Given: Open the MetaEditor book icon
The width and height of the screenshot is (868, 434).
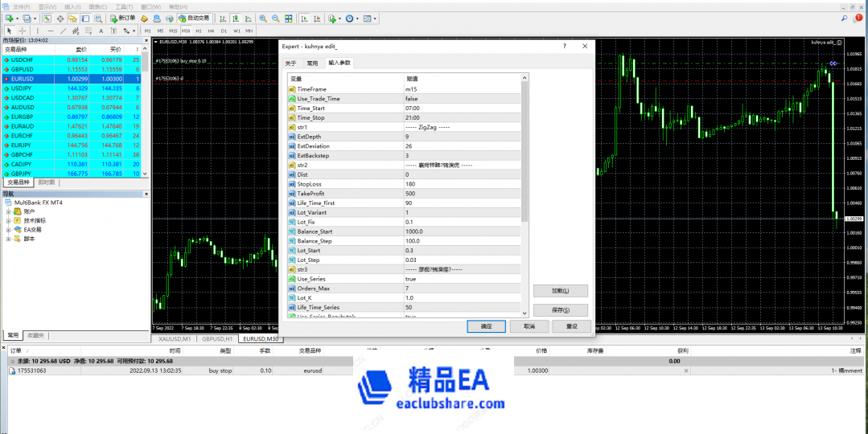Looking at the screenshot, I should click(x=144, y=18).
